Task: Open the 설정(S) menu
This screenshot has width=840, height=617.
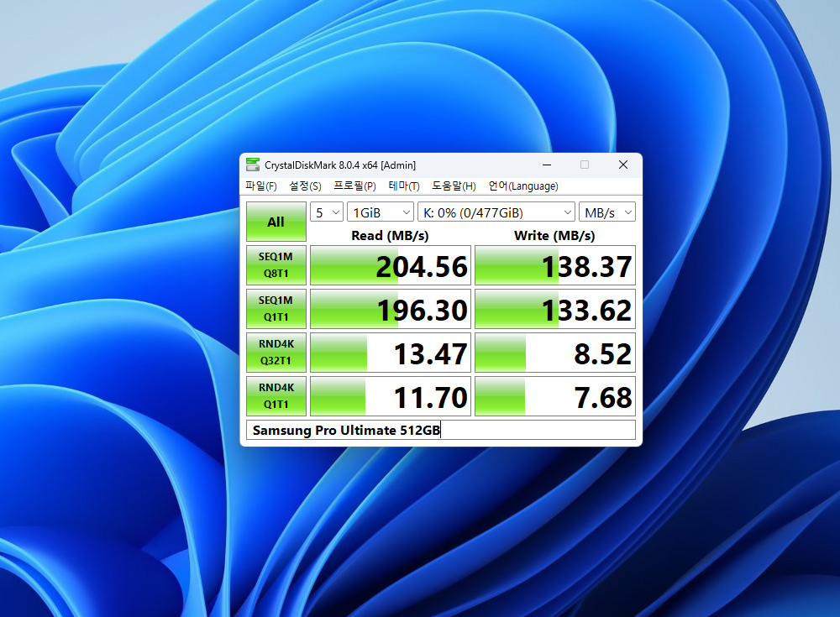Action: coord(306,186)
